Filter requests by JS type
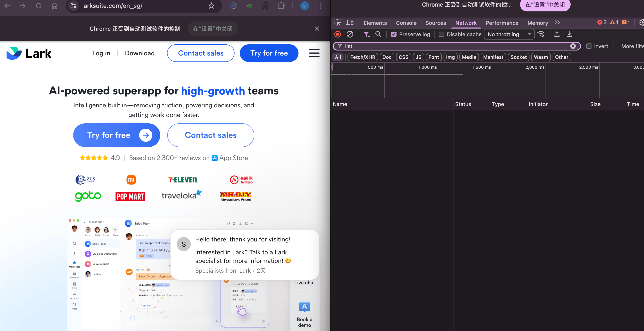 (x=418, y=57)
